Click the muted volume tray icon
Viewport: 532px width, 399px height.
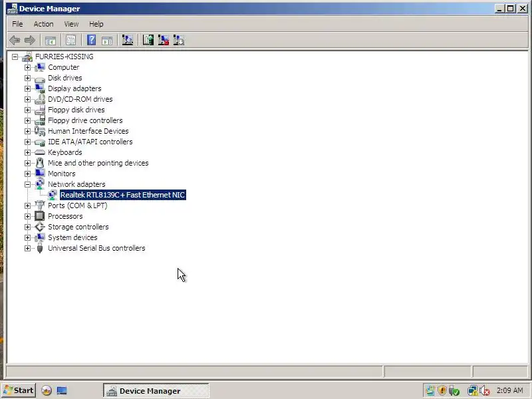point(485,391)
